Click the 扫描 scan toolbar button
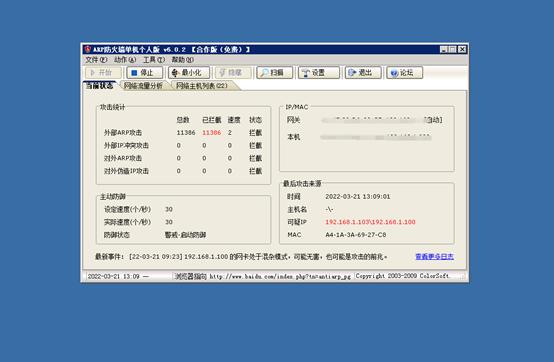The image size is (554, 362). pyautogui.click(x=275, y=73)
